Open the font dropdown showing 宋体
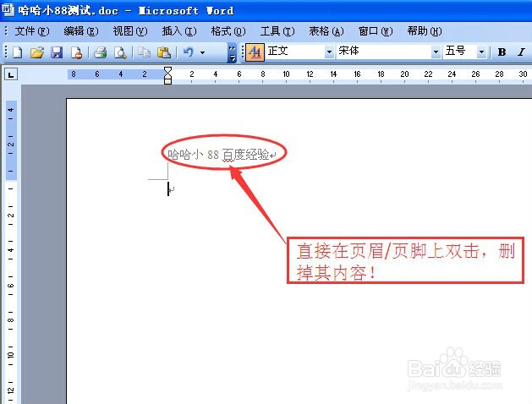 pos(436,52)
